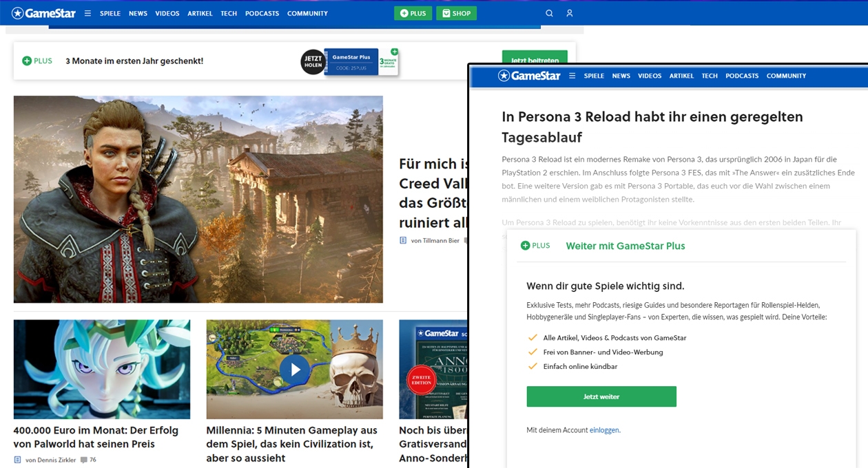Viewport: 868px width, 468px height.
Task: Follow the 'einloggen' link
Action: pyautogui.click(x=604, y=430)
